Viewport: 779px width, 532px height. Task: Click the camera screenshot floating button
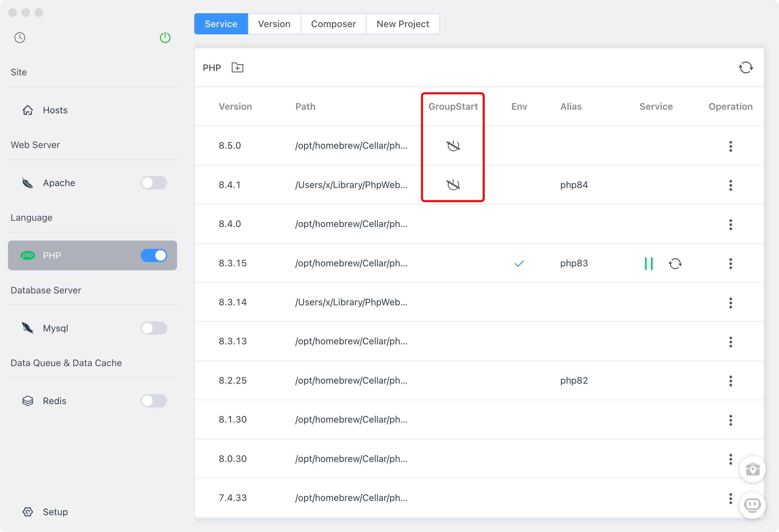752,469
